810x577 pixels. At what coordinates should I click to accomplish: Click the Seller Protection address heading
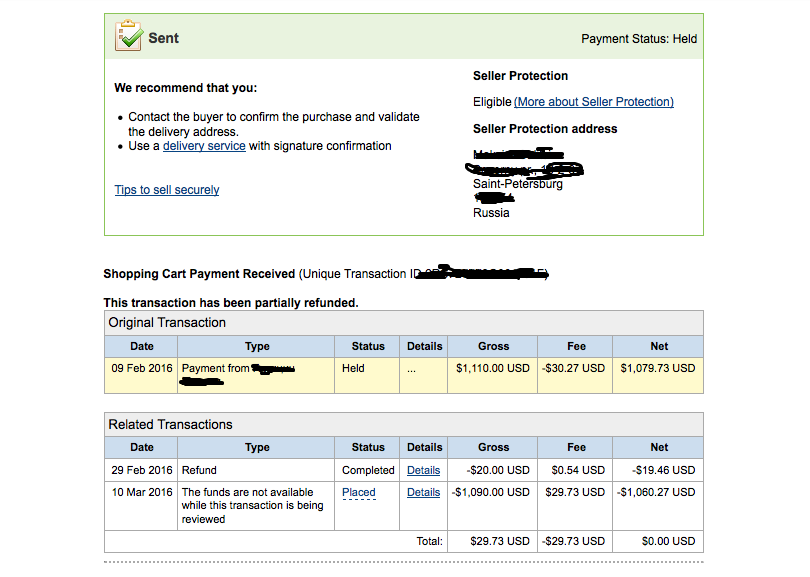(x=545, y=129)
